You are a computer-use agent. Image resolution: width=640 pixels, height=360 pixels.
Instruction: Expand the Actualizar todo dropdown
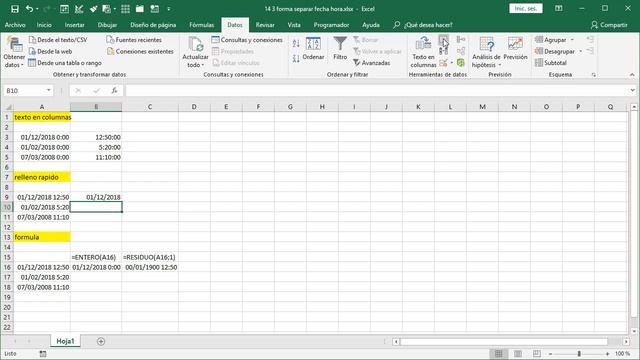196,65
